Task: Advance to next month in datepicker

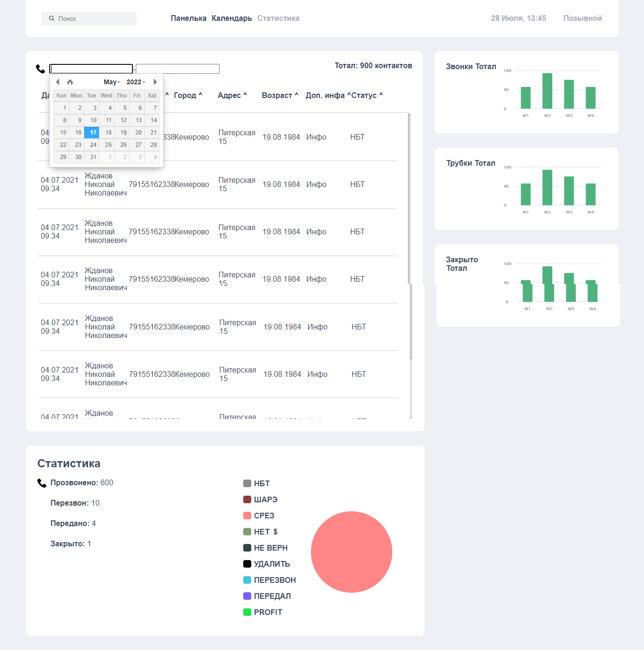Action: point(155,82)
